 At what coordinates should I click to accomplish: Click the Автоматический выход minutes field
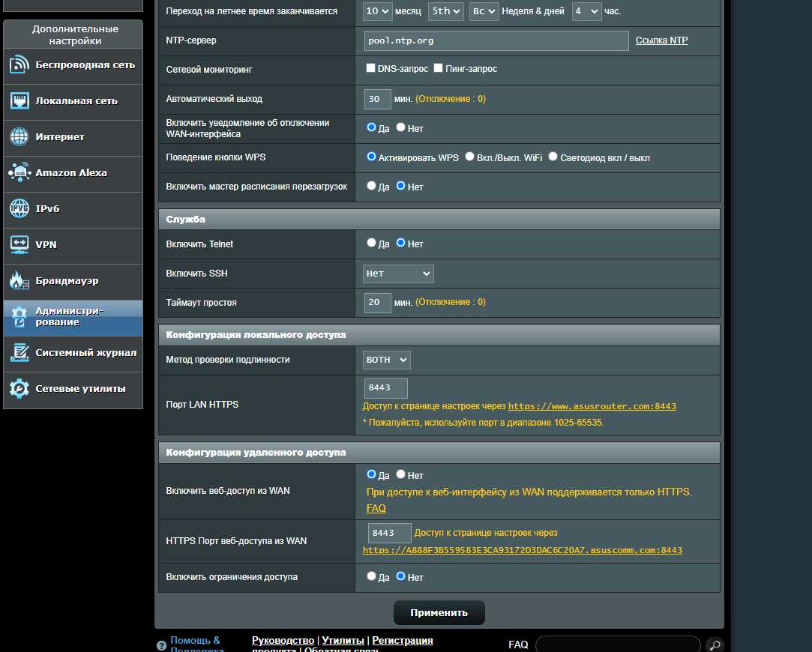[378, 99]
